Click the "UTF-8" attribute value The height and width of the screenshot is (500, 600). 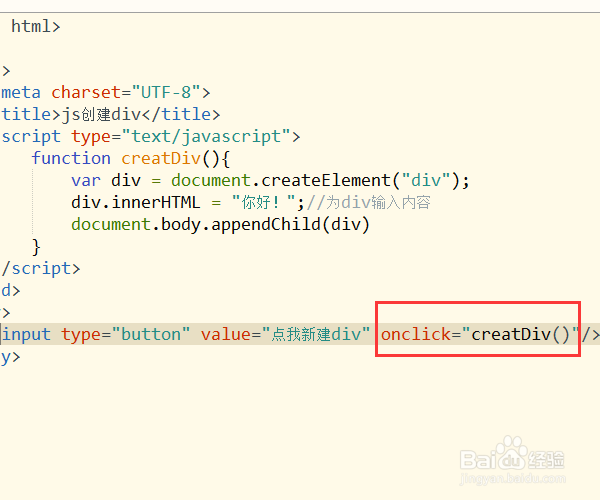[167, 93]
